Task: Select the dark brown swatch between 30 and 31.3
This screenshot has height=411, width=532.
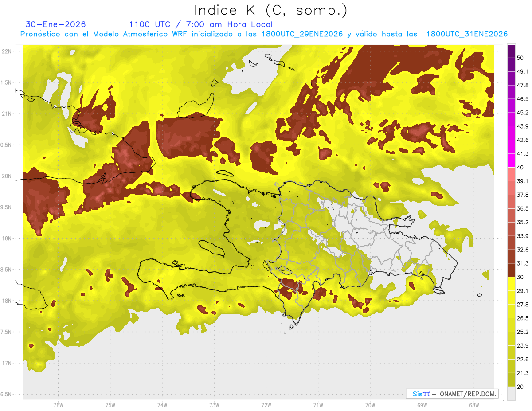Action: 511,270
